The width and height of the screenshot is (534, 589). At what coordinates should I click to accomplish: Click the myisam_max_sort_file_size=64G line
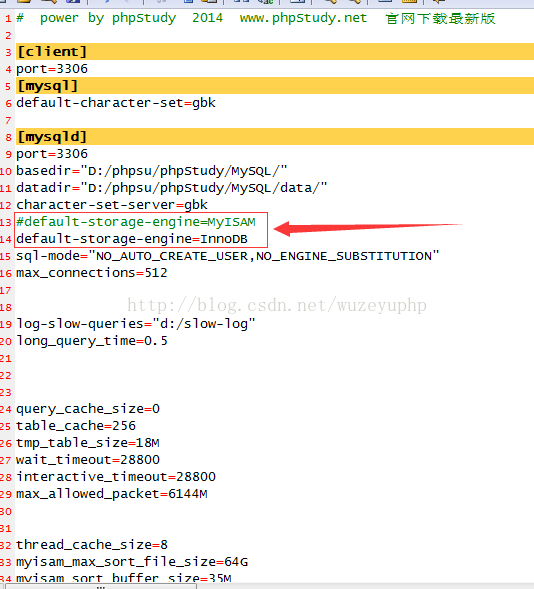click(x=132, y=562)
